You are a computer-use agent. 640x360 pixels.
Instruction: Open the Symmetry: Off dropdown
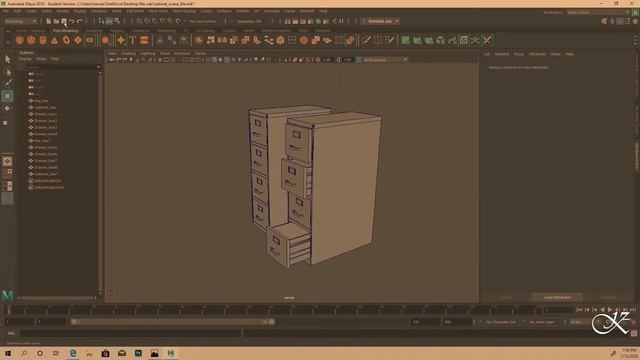coord(249,21)
